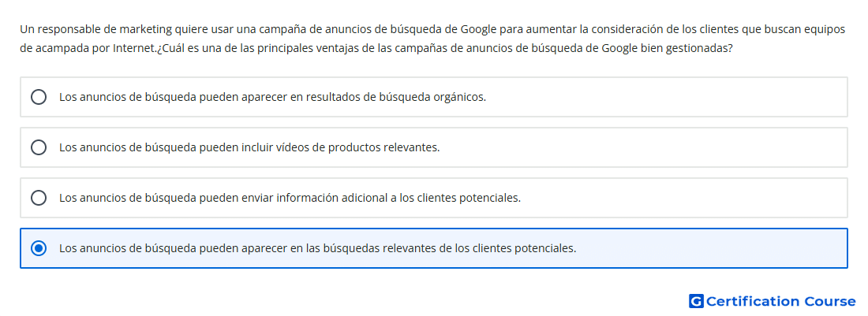This screenshot has width=868, height=316.
Task: Click answer text 'incluir vídeos de productos relevantes'
Action: coord(341,147)
